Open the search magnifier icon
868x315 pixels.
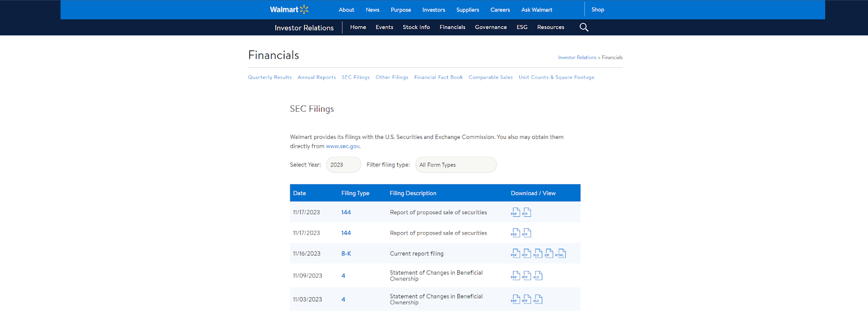(584, 27)
